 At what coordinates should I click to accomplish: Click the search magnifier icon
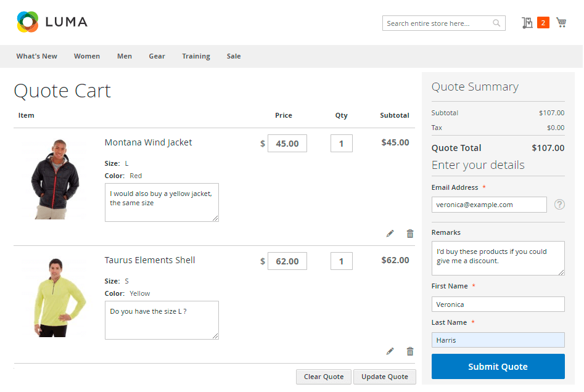point(496,23)
